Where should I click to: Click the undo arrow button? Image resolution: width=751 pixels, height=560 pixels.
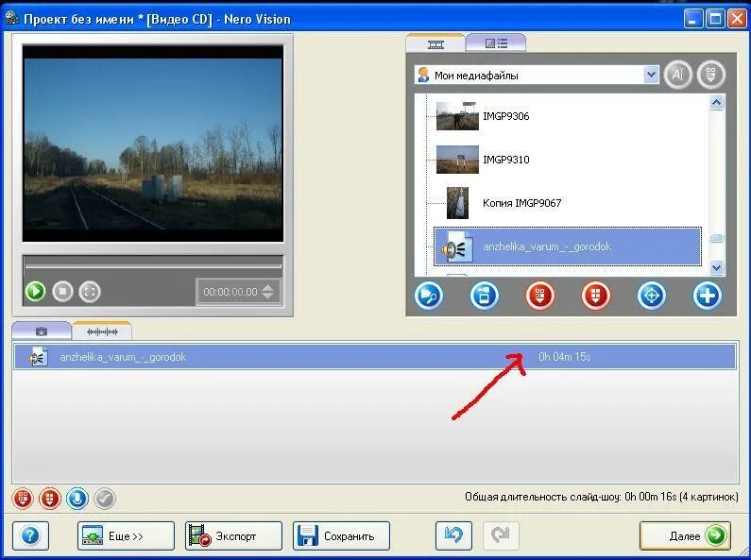pos(453,535)
